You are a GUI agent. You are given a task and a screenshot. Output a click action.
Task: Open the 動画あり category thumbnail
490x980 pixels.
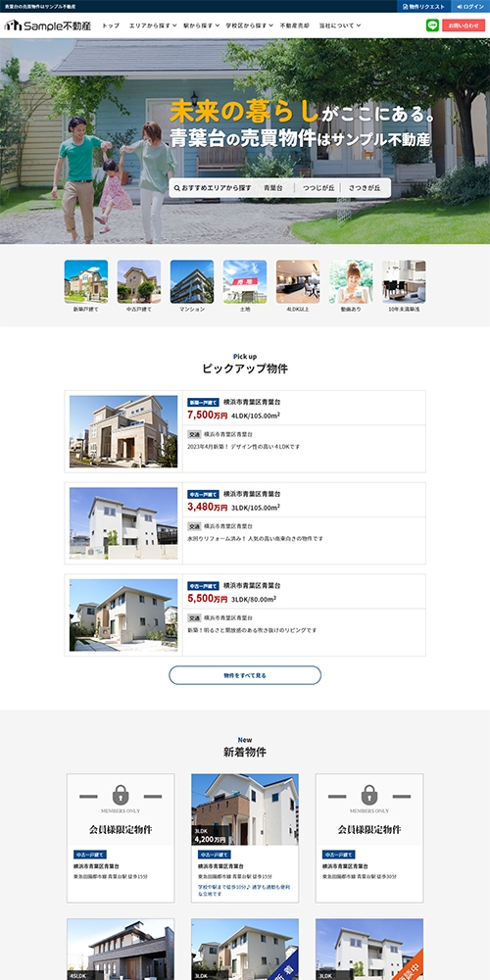[x=351, y=282]
